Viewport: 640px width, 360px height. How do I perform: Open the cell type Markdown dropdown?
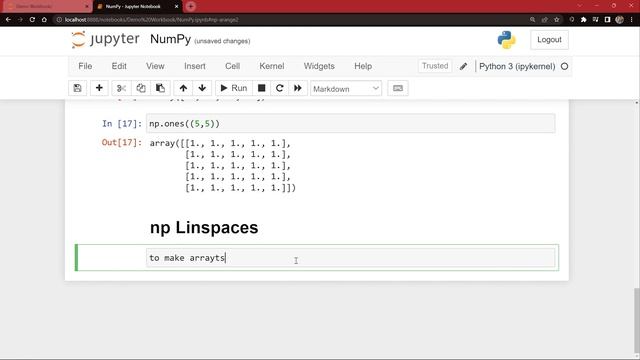346,89
